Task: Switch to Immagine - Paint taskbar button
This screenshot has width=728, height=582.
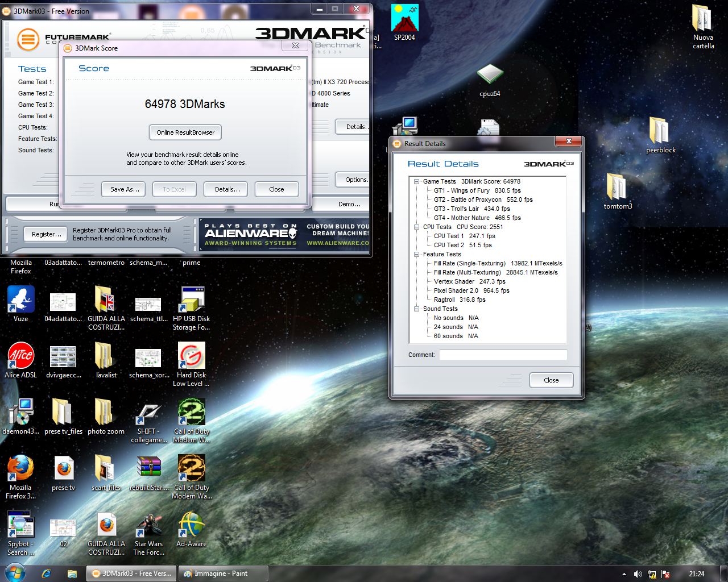Action: pos(223,573)
